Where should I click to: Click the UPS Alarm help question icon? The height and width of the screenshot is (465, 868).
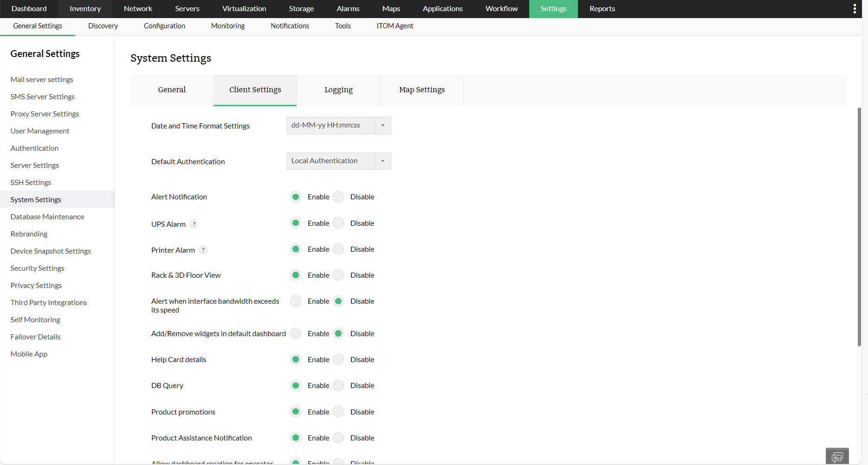point(194,224)
